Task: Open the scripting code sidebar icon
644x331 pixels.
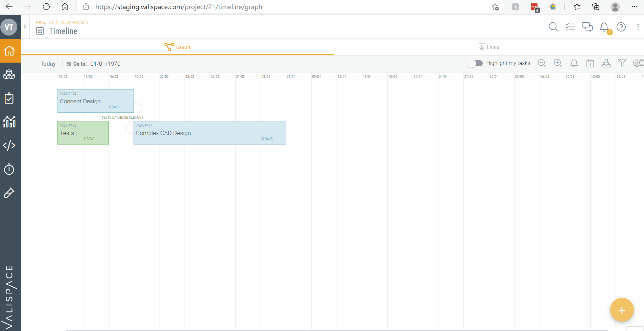Action: pos(9,146)
